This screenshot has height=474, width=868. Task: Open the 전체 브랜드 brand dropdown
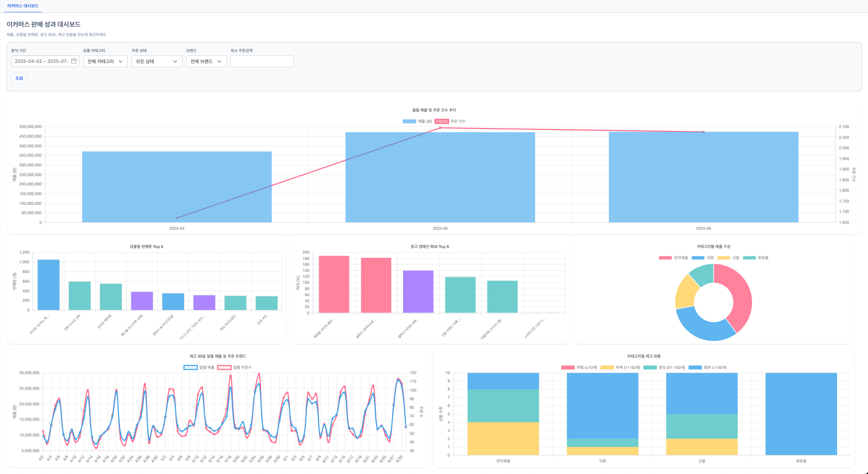coord(206,61)
